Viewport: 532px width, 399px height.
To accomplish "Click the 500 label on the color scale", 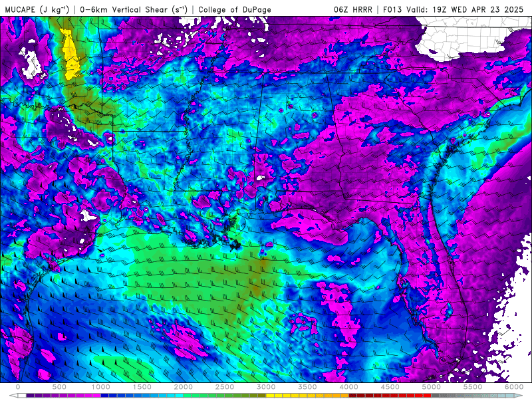I will 59,387.
